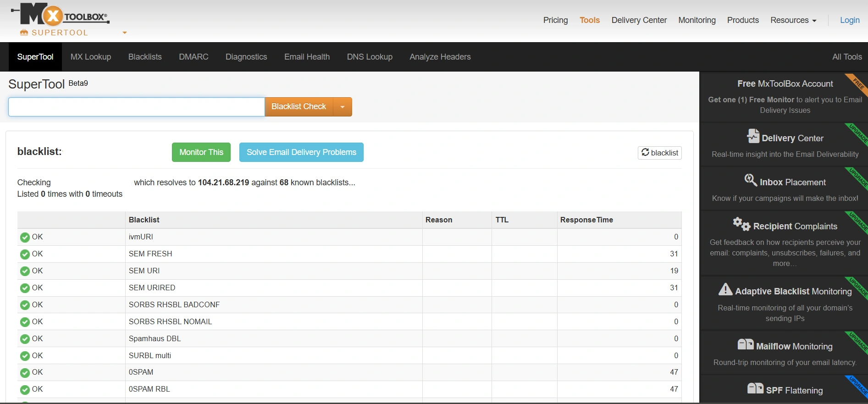Open the Pricing page

pyautogui.click(x=555, y=20)
